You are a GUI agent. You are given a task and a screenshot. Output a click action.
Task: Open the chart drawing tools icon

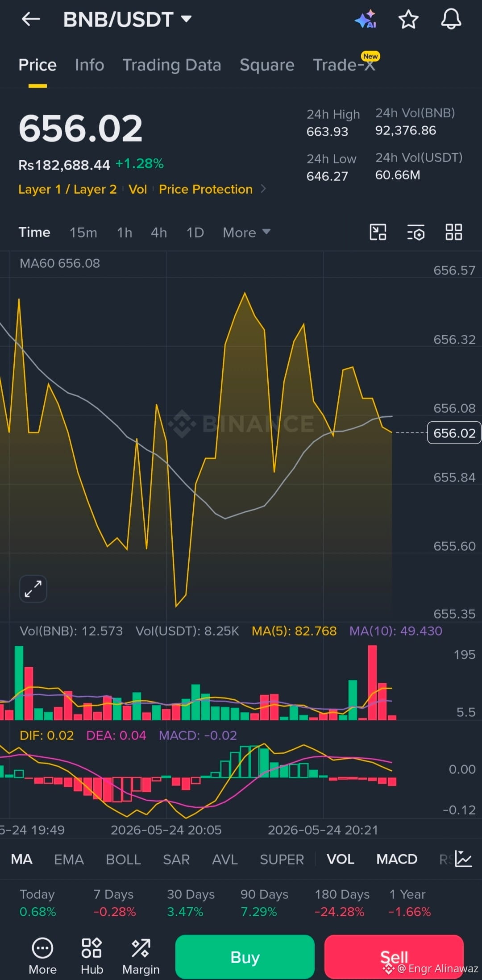(x=378, y=232)
